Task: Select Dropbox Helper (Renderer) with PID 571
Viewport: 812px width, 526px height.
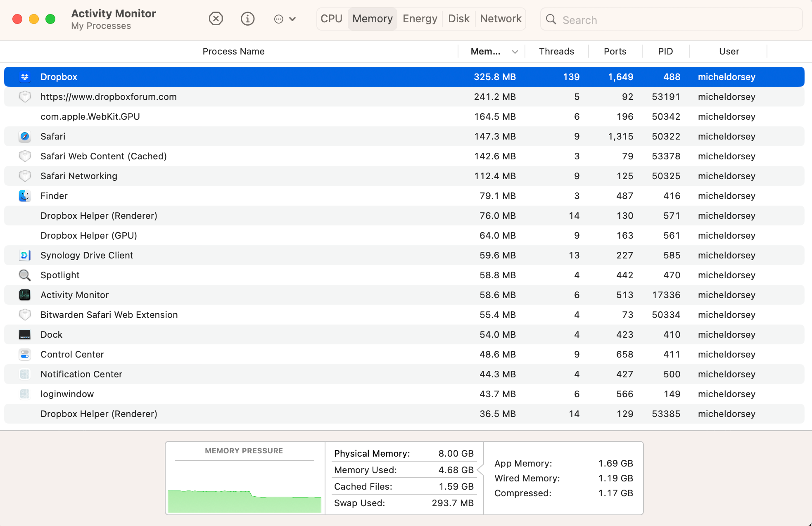Action: 404,216
